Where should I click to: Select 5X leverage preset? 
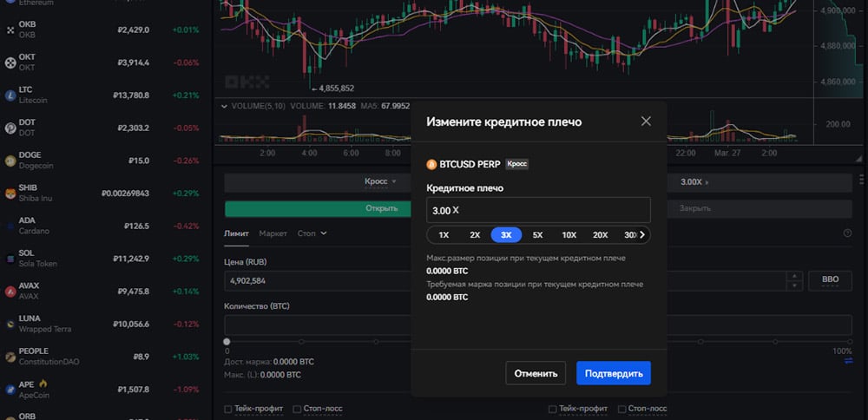537,234
